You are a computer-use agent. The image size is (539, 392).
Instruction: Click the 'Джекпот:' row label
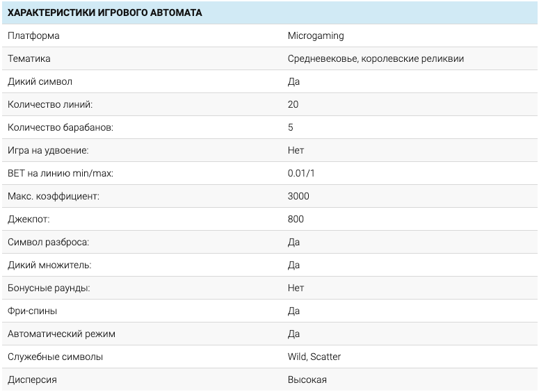[29, 219]
